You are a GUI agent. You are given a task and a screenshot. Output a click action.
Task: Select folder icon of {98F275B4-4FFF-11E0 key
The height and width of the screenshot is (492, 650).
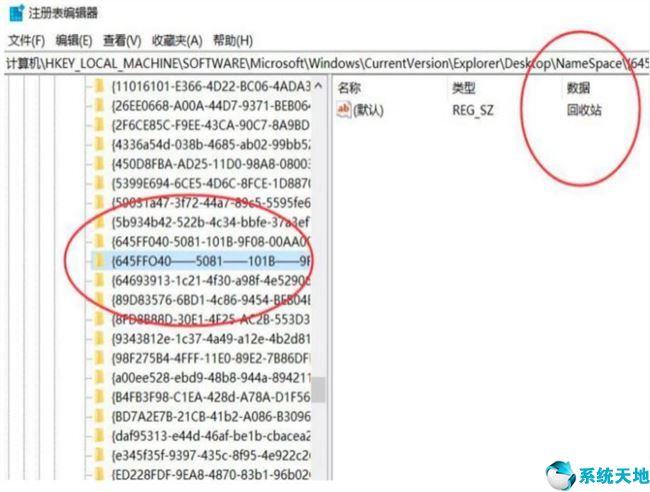coord(99,358)
